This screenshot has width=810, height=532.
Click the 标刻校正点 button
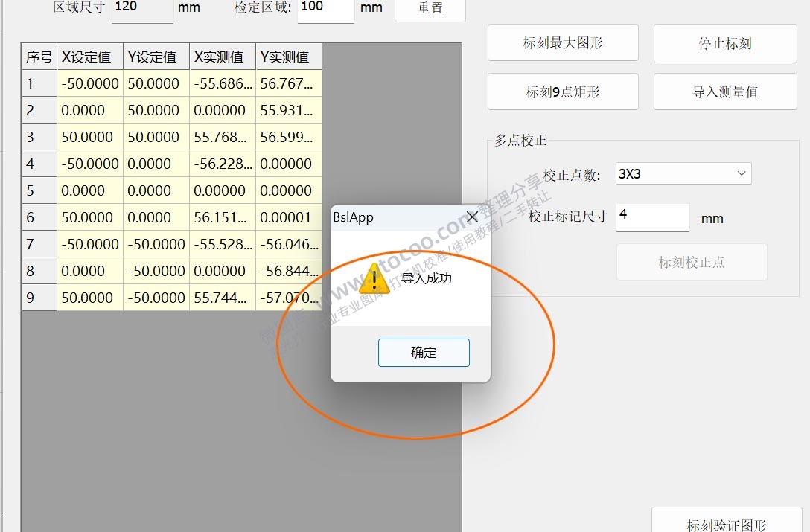tap(691, 262)
